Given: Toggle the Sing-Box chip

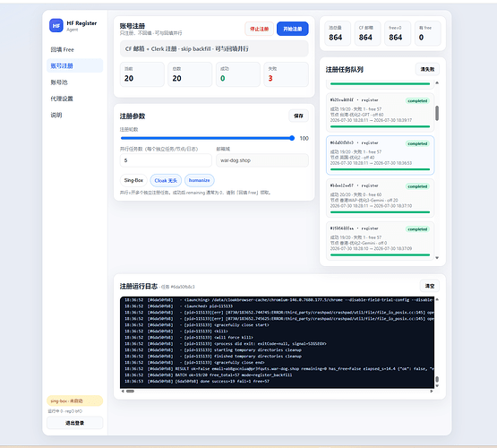Looking at the screenshot, I should (x=133, y=180).
